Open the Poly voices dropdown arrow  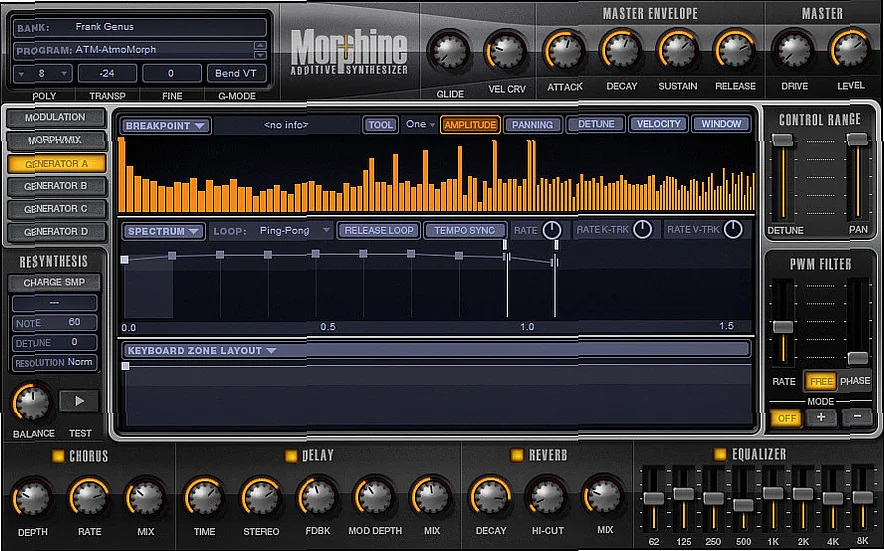pyautogui.click(x=64, y=73)
